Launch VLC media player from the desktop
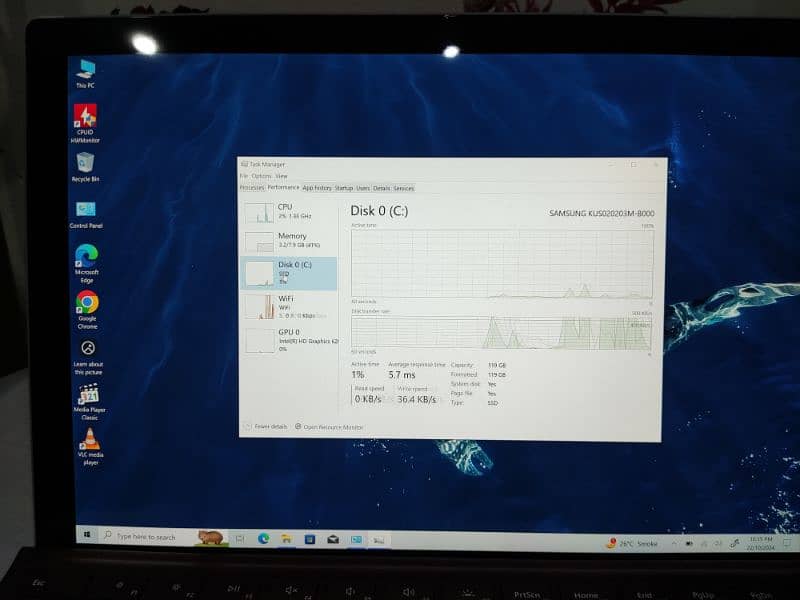The height and width of the screenshot is (600, 800). pyautogui.click(x=90, y=447)
